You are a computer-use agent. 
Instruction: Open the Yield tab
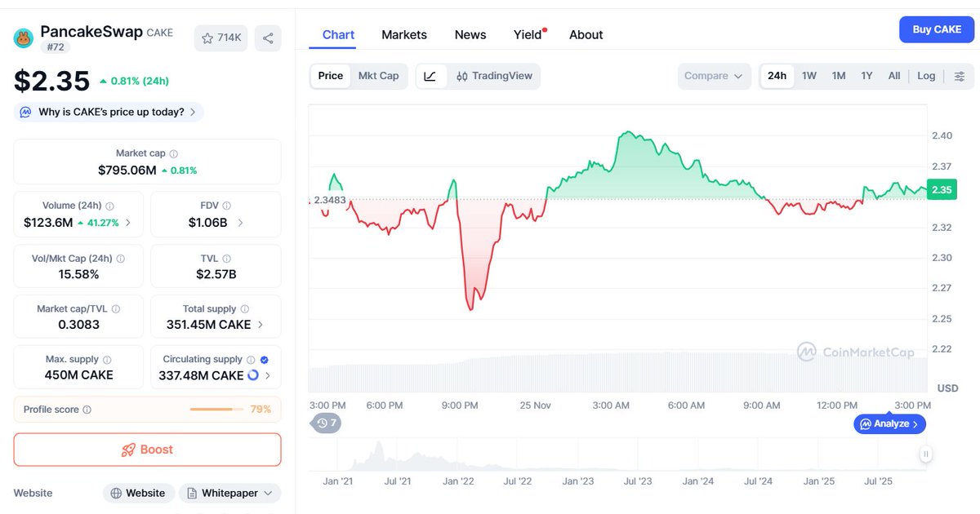[x=528, y=34]
